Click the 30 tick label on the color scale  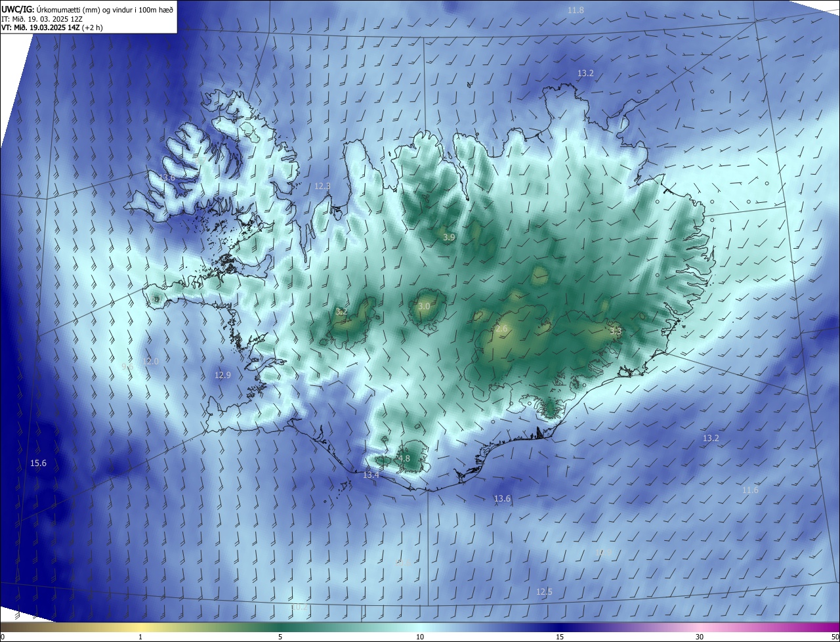tap(700, 637)
